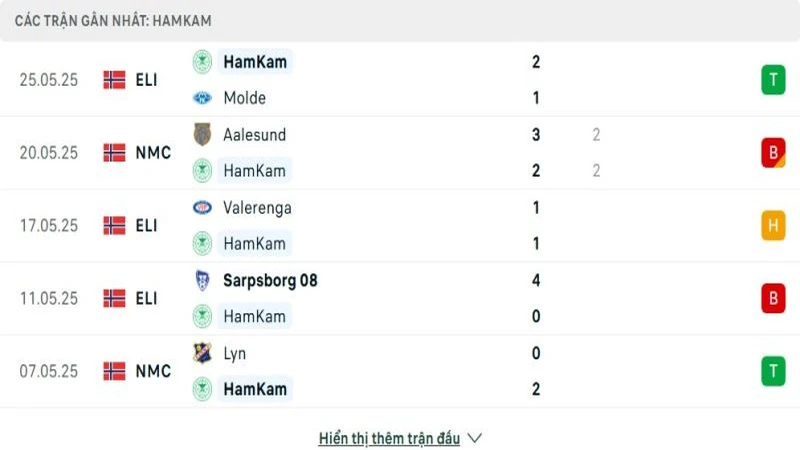Click the Sarpsborg 08 club crest
Viewport: 800px width, 450px height.
pos(202,280)
